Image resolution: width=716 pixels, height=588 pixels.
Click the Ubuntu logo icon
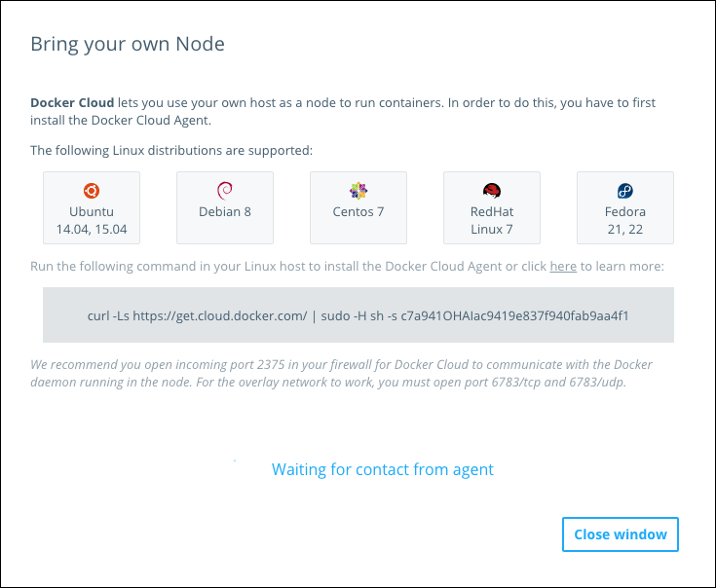pos(92,191)
